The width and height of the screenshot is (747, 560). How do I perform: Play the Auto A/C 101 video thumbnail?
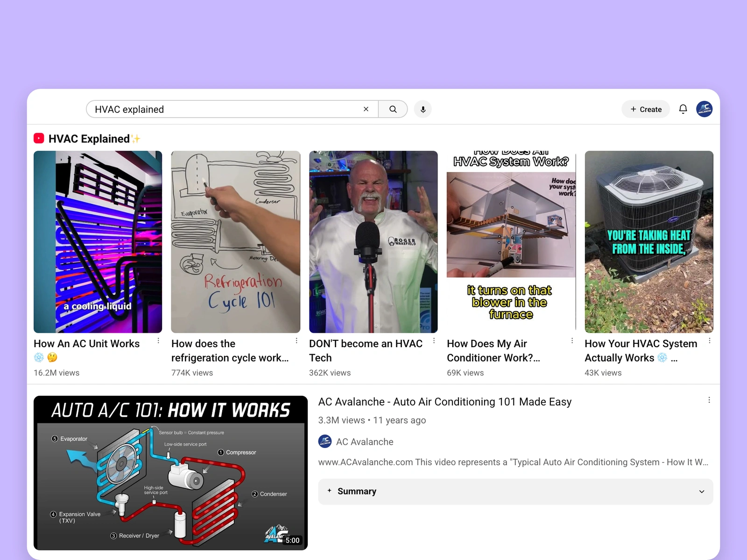pyautogui.click(x=170, y=473)
